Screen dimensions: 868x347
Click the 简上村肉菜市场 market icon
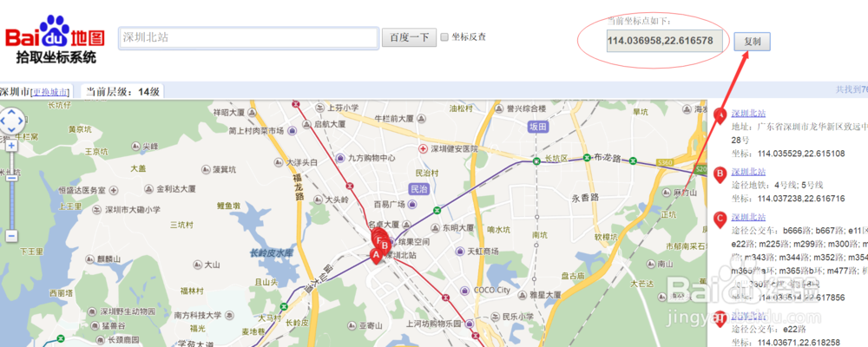pos(293,131)
